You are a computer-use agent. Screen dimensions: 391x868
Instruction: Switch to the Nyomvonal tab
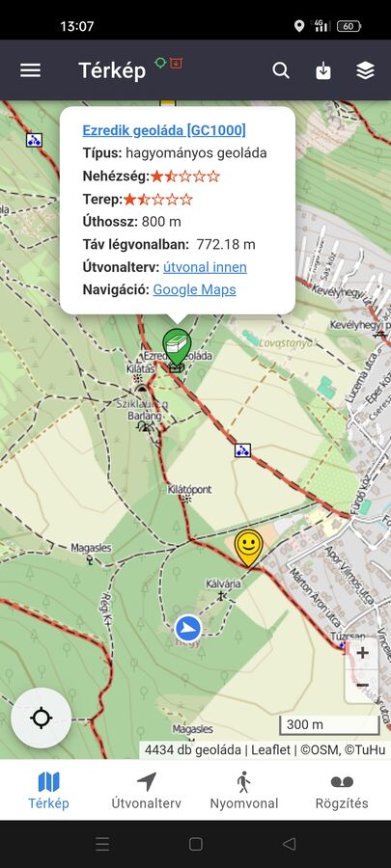[x=243, y=791]
